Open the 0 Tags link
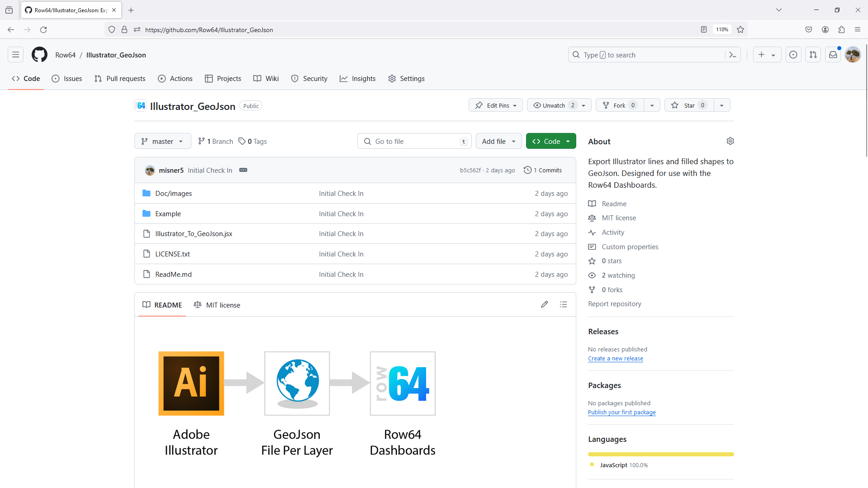Screen dimensions: 868x488 point(253,141)
